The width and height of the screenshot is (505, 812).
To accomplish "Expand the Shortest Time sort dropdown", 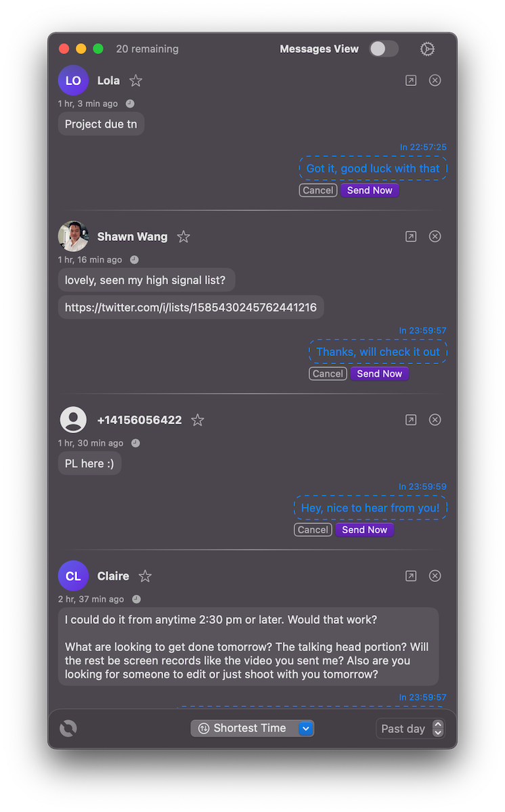I will tap(305, 728).
